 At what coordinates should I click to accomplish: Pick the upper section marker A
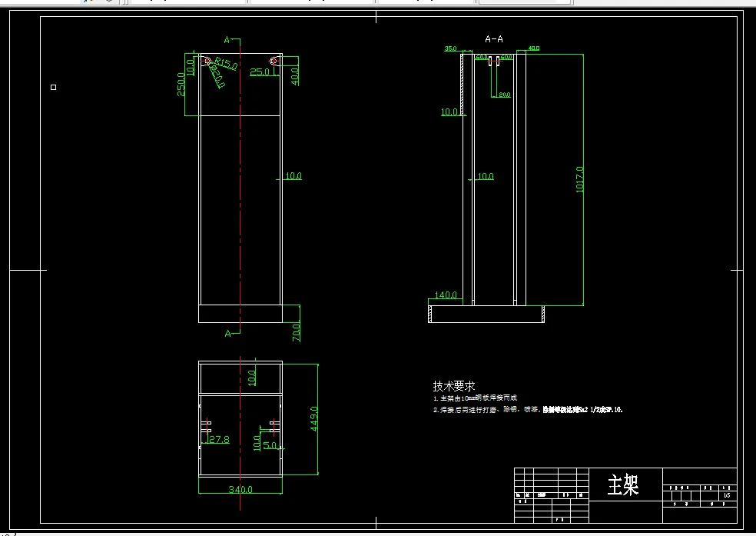(x=227, y=40)
